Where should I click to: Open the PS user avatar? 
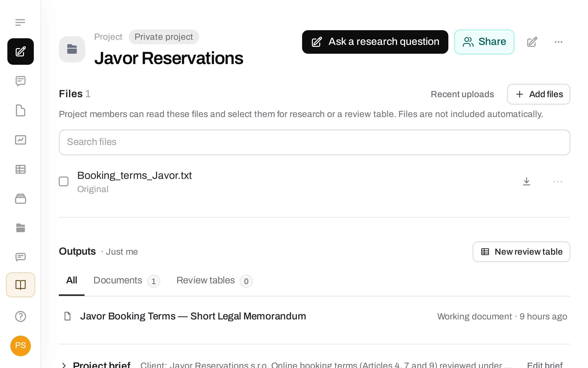coord(21,346)
